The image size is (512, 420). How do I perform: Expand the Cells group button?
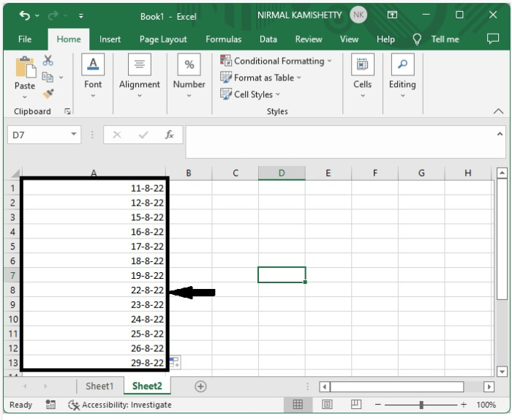click(x=363, y=76)
